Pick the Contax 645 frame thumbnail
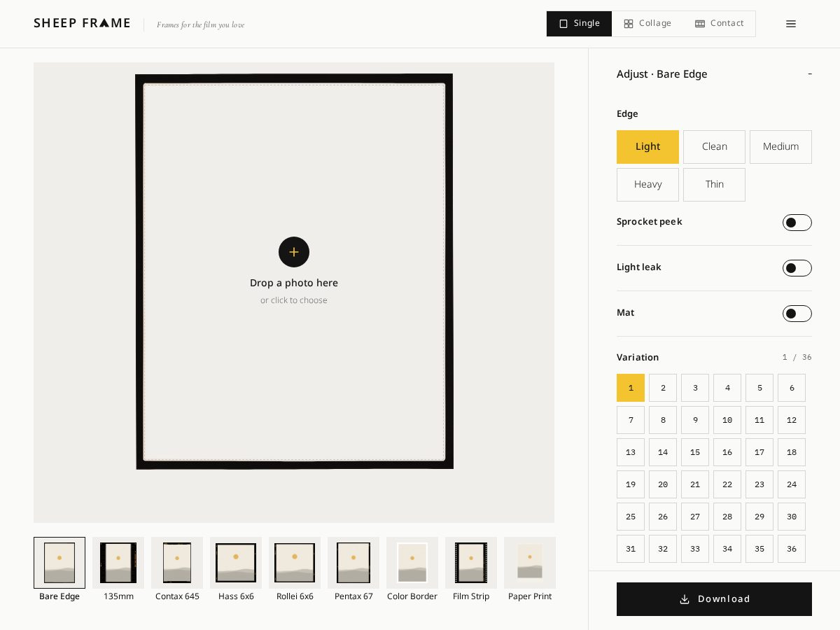Image resolution: width=840 pixels, height=630 pixels. pyautogui.click(x=177, y=563)
